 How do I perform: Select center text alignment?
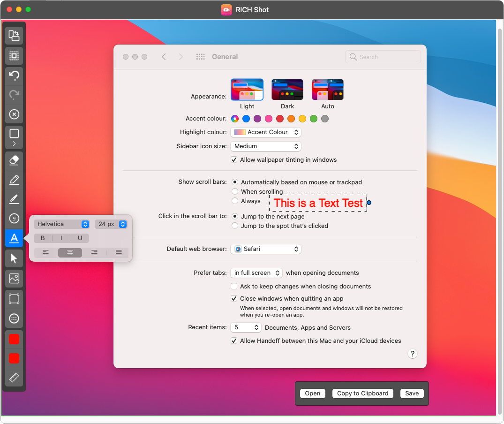click(x=70, y=253)
